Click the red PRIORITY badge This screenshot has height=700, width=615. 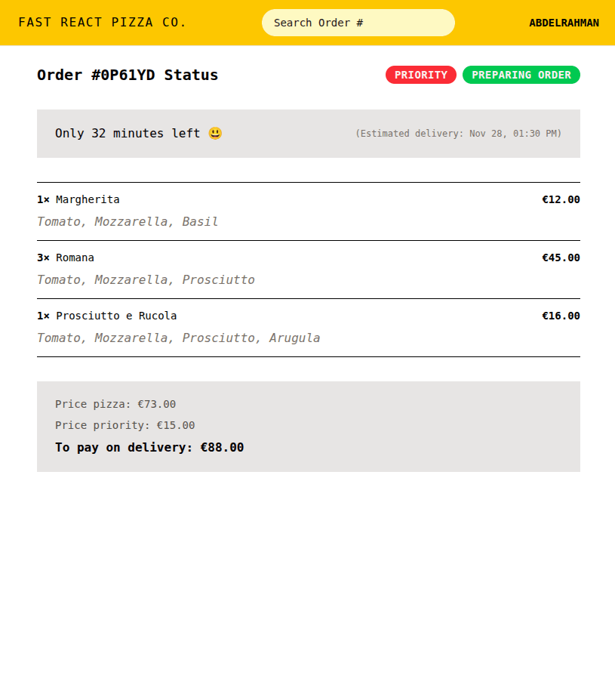(x=420, y=75)
